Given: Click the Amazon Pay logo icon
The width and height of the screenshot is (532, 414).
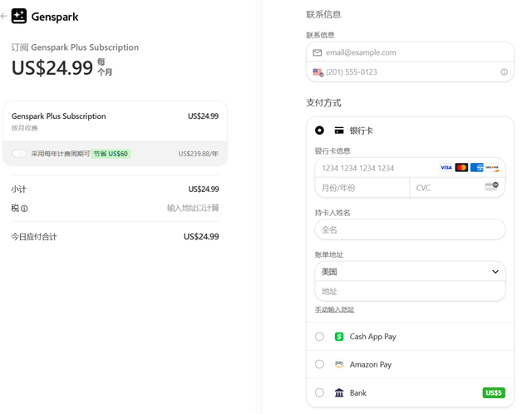Looking at the screenshot, I should (x=339, y=364).
